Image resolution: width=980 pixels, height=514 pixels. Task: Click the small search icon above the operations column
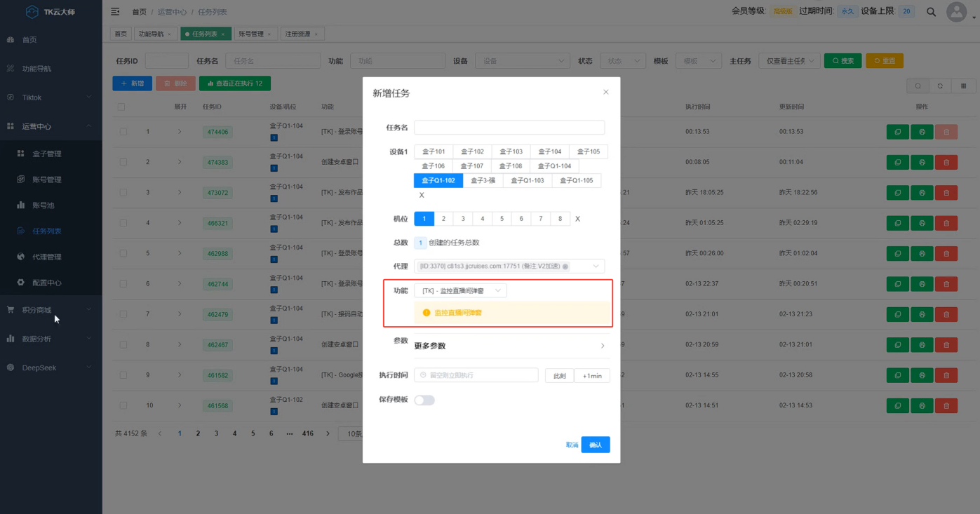point(918,85)
